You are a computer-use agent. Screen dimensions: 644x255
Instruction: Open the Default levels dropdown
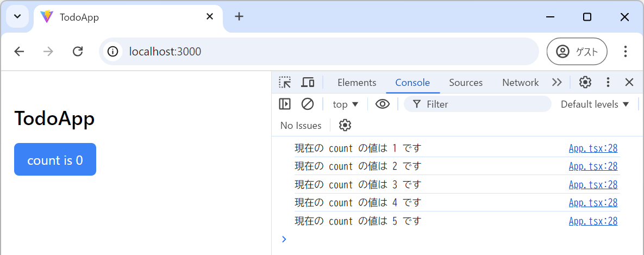click(595, 104)
